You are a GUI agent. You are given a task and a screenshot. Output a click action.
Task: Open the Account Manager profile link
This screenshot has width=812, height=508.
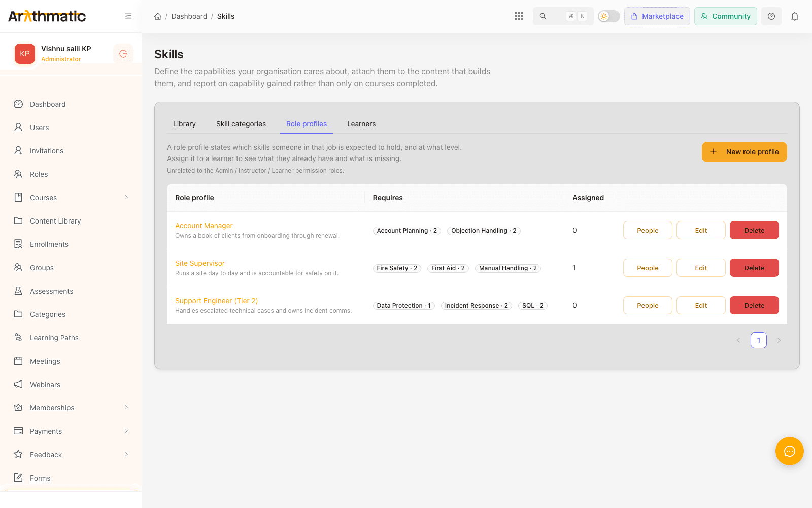tap(204, 226)
